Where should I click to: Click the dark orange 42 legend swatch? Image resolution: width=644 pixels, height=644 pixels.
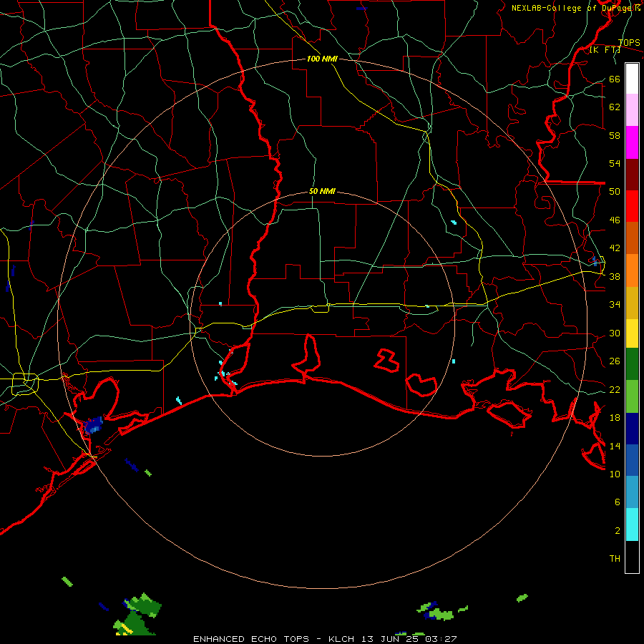pyautogui.click(x=632, y=238)
